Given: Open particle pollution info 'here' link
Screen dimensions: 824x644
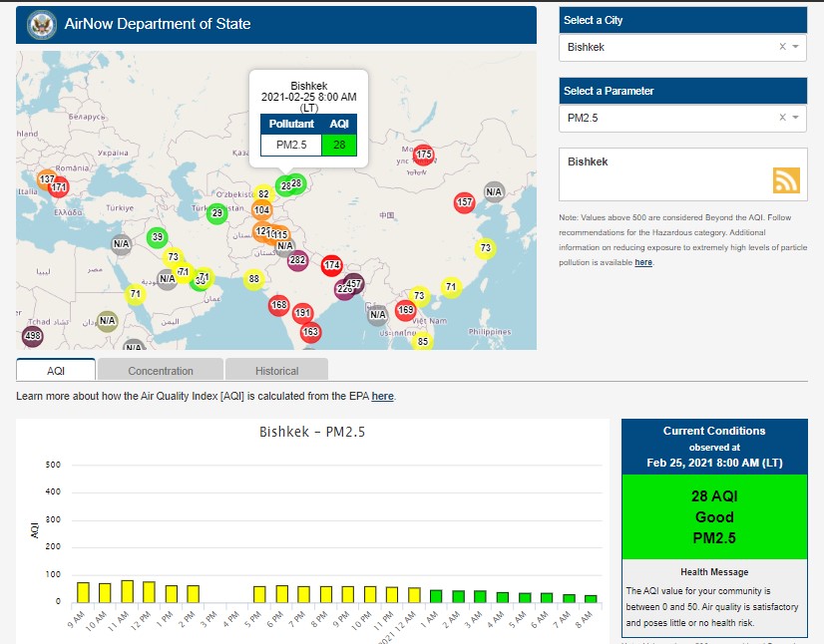Looking at the screenshot, I should coord(643,262).
